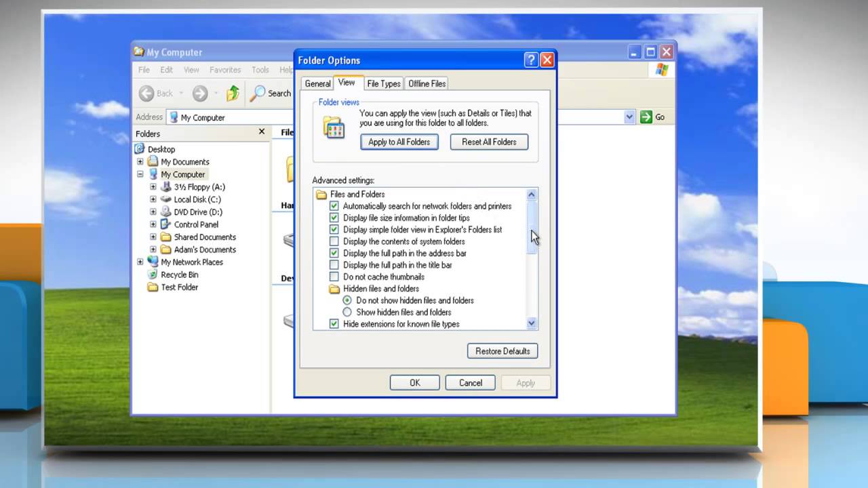
Task: Uncheck Automatically search for network folders and printers
Action: pos(334,206)
